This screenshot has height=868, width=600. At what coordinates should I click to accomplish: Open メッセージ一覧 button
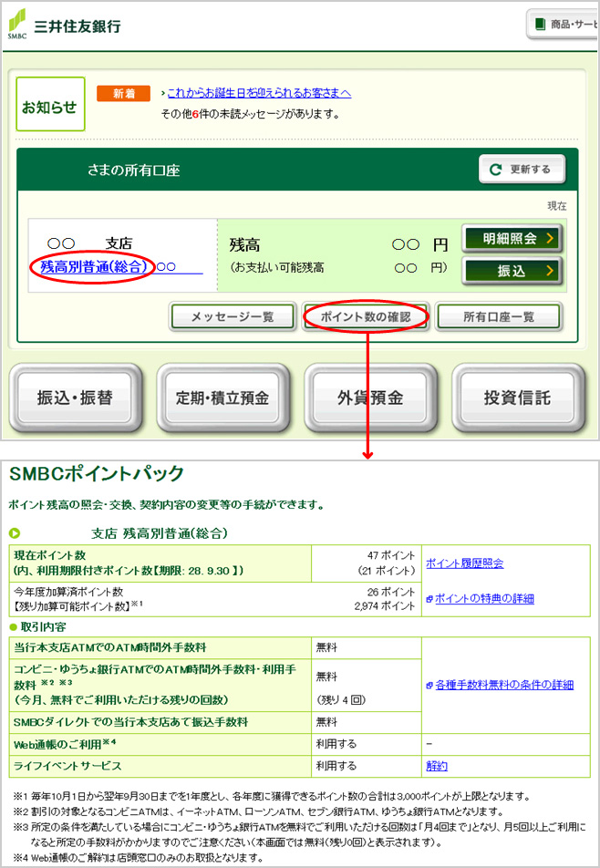tap(233, 317)
